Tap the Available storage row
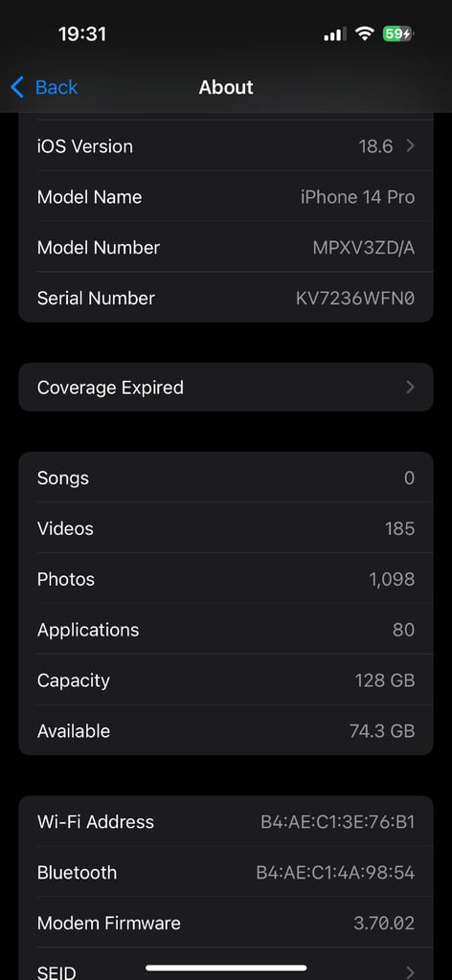 [x=226, y=730]
